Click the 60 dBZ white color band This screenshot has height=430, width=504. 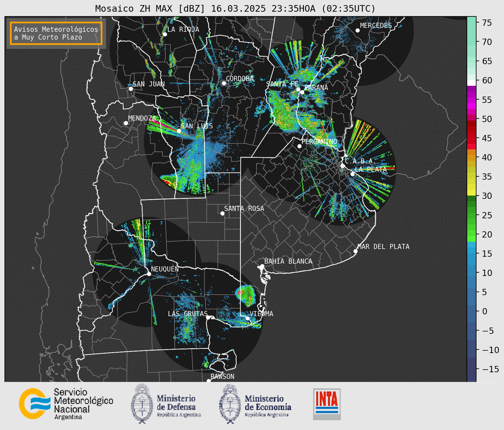[471, 83]
